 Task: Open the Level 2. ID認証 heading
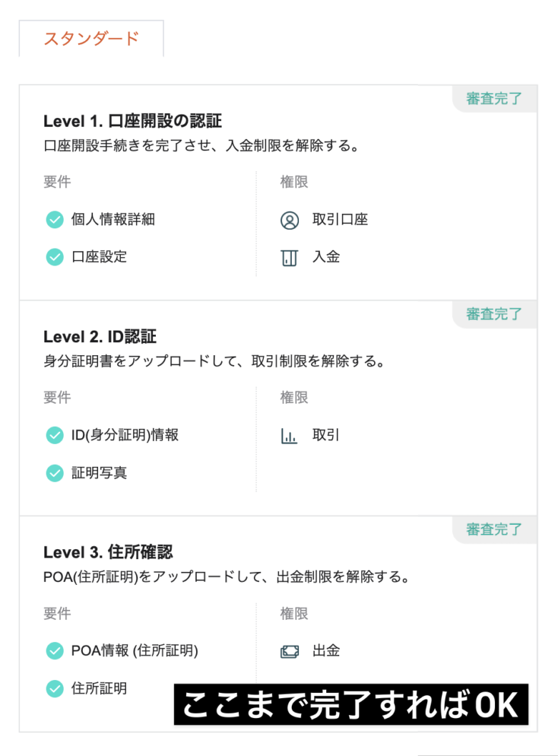click(x=99, y=336)
